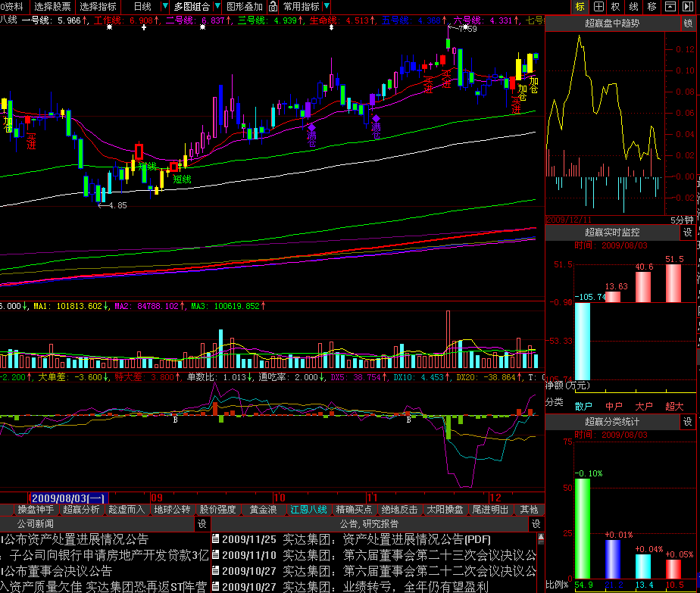The image size is (700, 593).
Task: Select the 中户 category label
Action: pos(614,407)
